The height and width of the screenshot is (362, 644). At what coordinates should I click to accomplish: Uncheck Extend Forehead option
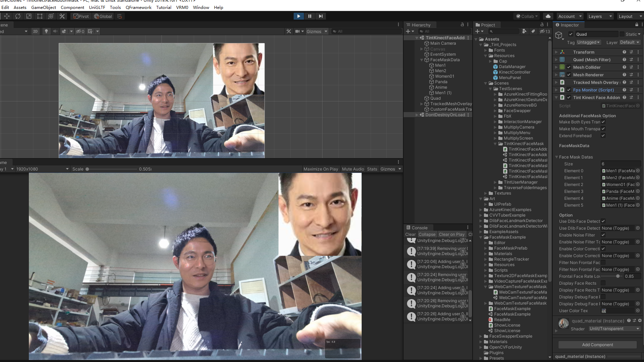pyautogui.click(x=603, y=136)
